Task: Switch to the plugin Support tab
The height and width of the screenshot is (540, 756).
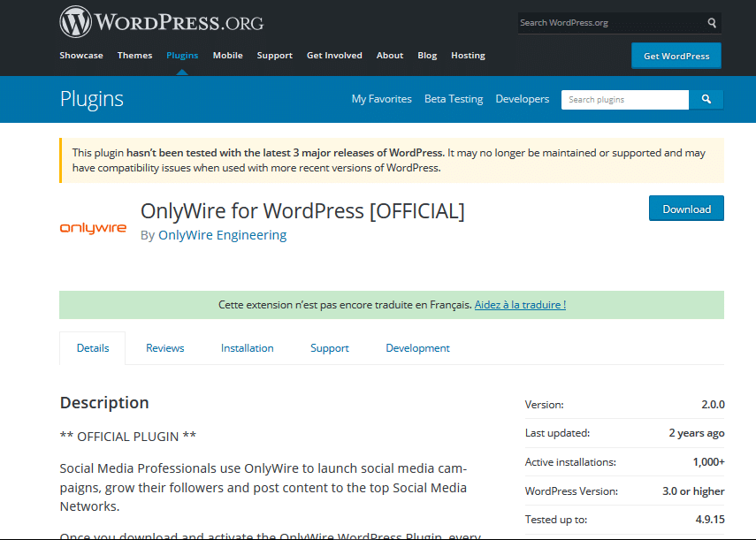Action: click(x=329, y=348)
